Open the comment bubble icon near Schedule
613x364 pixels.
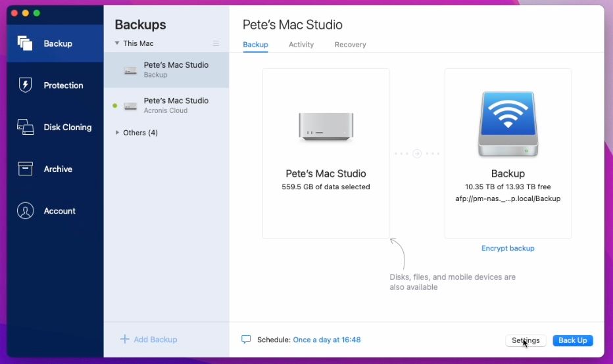click(246, 339)
